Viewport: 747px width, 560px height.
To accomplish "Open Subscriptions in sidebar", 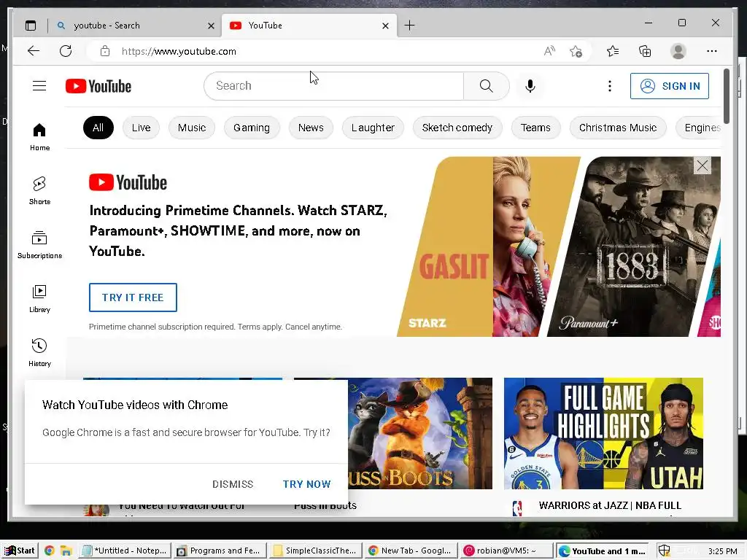I will [39, 245].
